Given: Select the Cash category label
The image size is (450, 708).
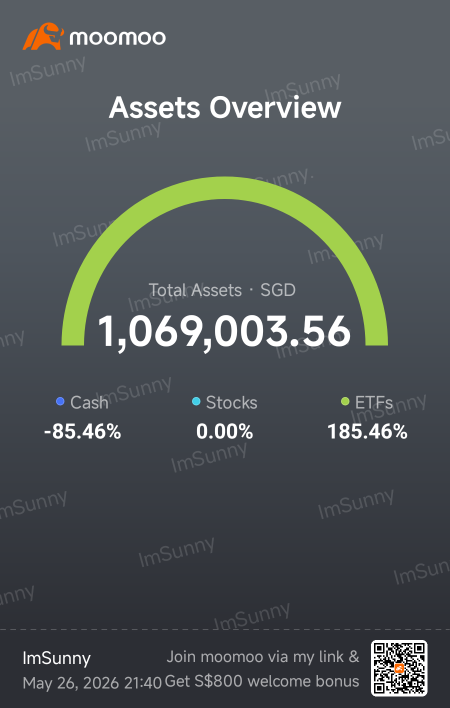Looking at the screenshot, I should (89, 402).
